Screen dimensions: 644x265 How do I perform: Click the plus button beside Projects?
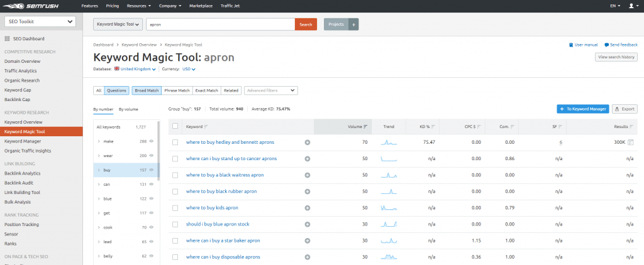353,24
